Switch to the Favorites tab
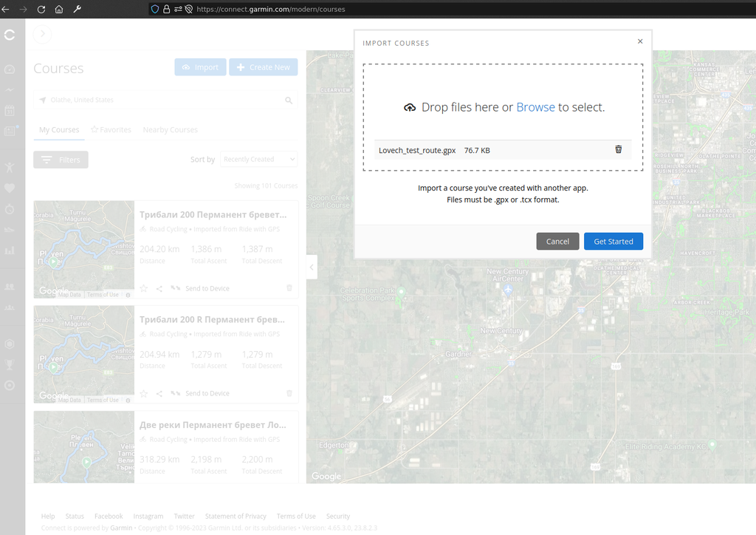Image resolution: width=756 pixels, height=535 pixels. 111,130
